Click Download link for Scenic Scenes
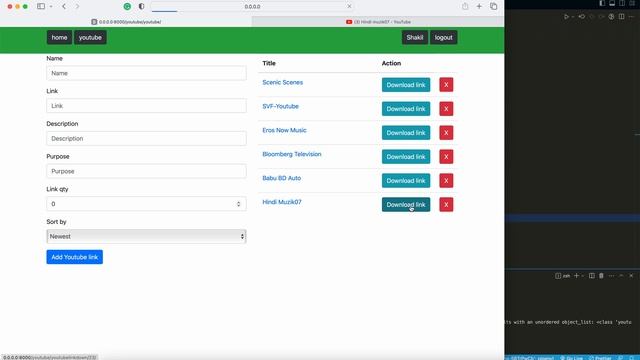This screenshot has height=360, width=640. click(x=406, y=85)
